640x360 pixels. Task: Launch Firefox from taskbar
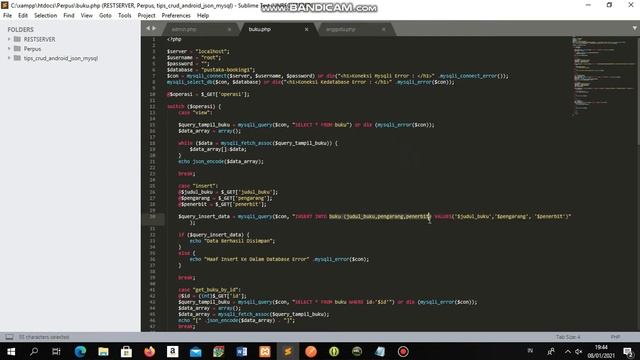click(149, 351)
